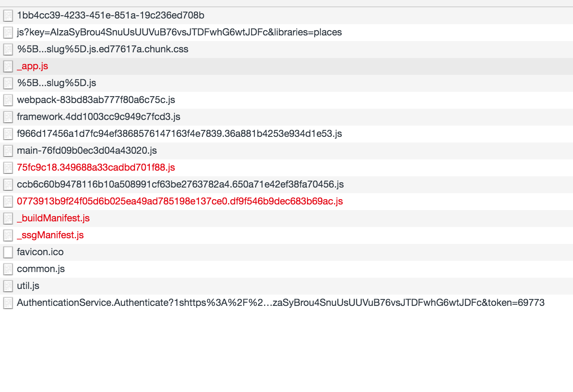The width and height of the screenshot is (573, 392).
Task: Open webpack-83bd83ab777f80a6c75c.js request
Action: click(286, 100)
